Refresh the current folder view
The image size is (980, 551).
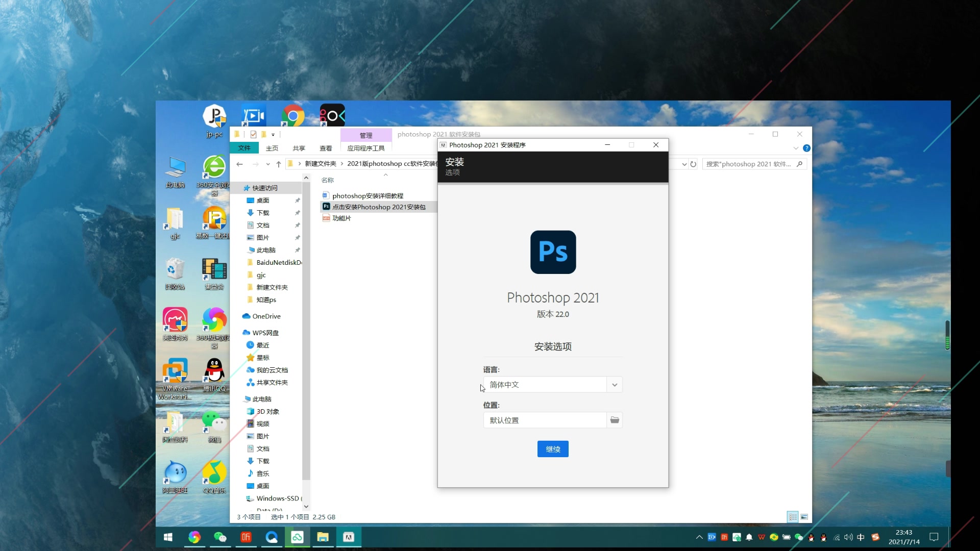pyautogui.click(x=693, y=164)
